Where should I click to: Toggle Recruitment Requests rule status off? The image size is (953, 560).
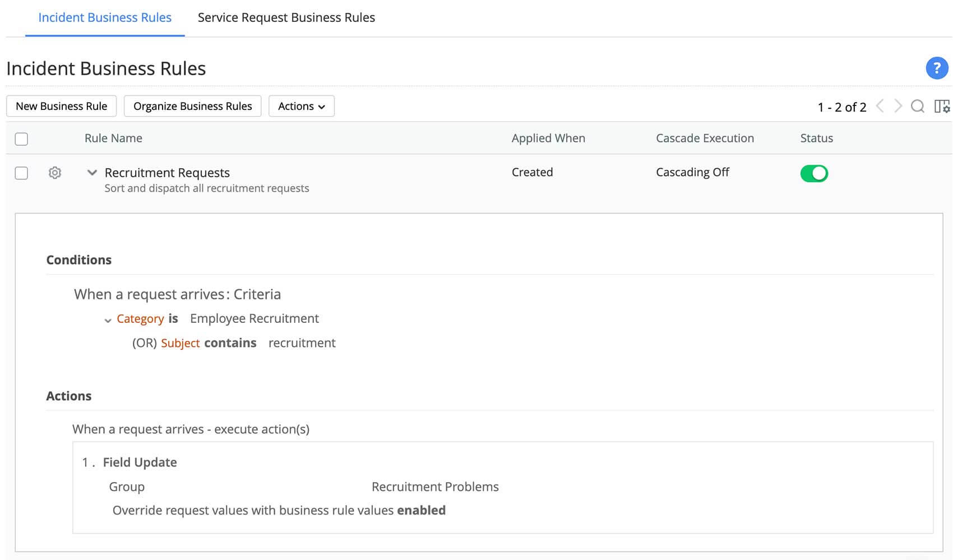pyautogui.click(x=814, y=173)
